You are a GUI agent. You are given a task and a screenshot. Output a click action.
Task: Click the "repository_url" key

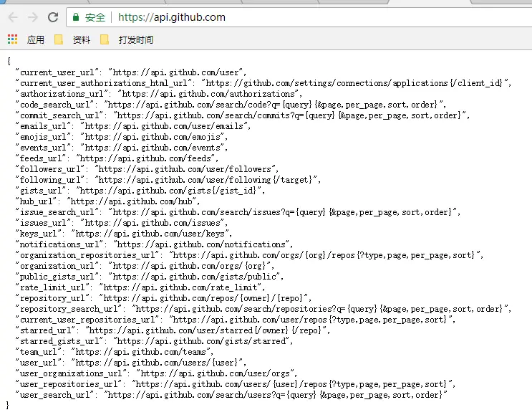52,298
